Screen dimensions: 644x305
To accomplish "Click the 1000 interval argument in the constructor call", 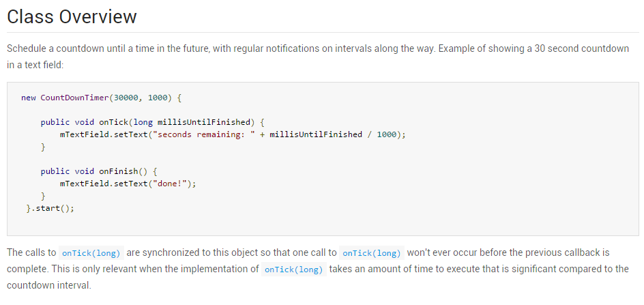I will click(x=158, y=98).
